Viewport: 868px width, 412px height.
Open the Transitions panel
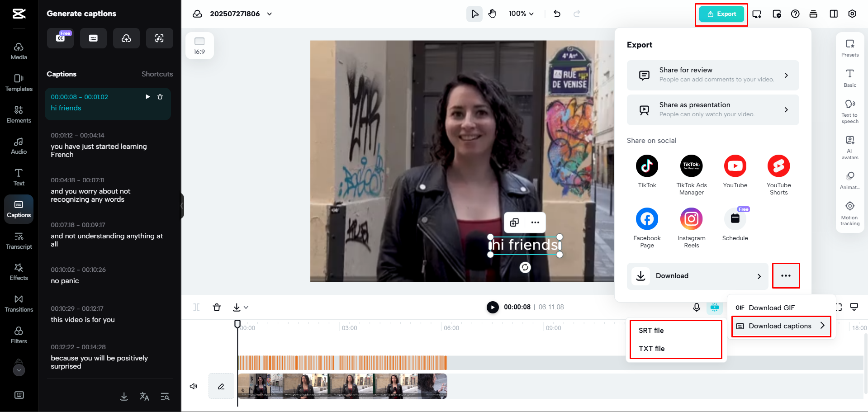(19, 303)
